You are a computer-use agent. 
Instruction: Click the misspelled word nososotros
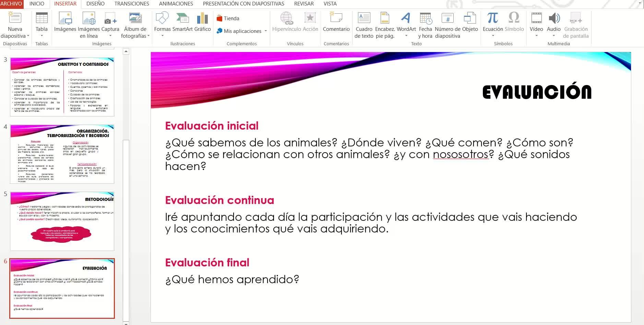[x=461, y=155]
